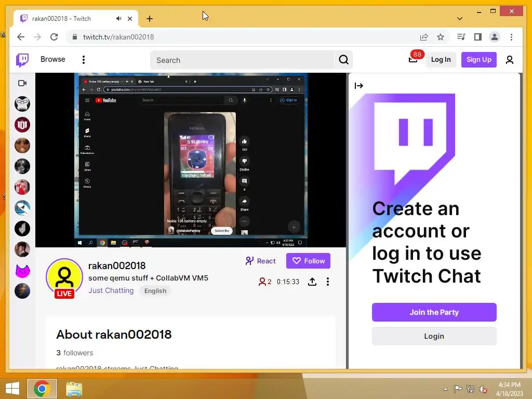Click the 3 followers text

point(75,353)
